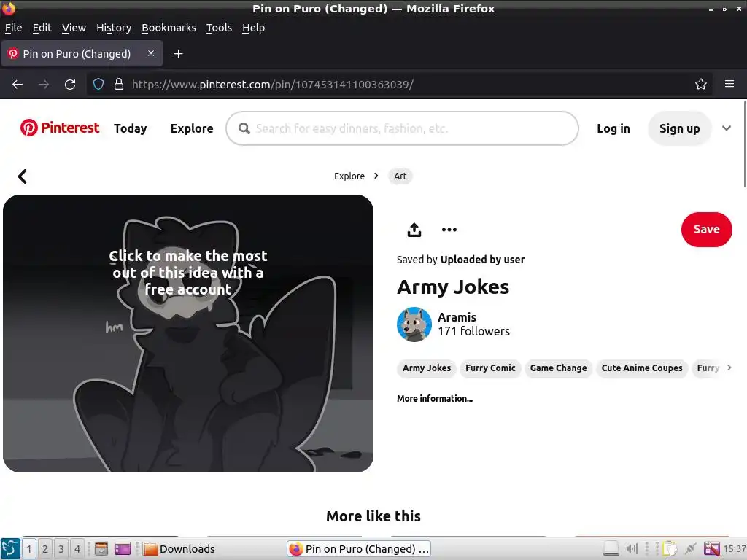Viewport: 747px width, 560px height.
Task: Click the browser URL address bar
Action: [x=400, y=85]
